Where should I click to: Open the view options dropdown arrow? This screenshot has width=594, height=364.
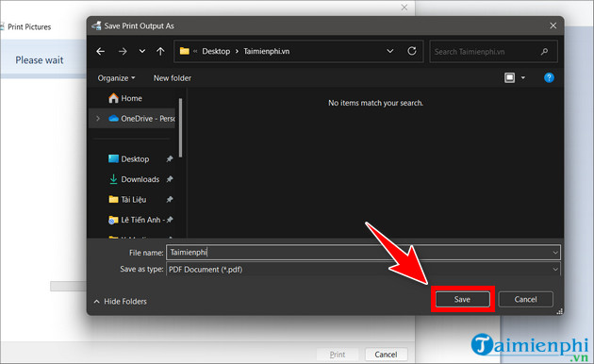(x=522, y=77)
